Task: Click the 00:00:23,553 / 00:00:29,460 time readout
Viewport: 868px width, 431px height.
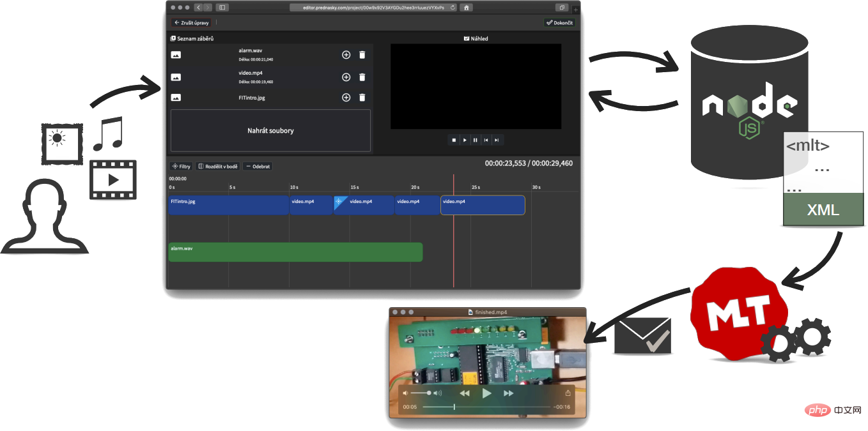Action: (529, 163)
